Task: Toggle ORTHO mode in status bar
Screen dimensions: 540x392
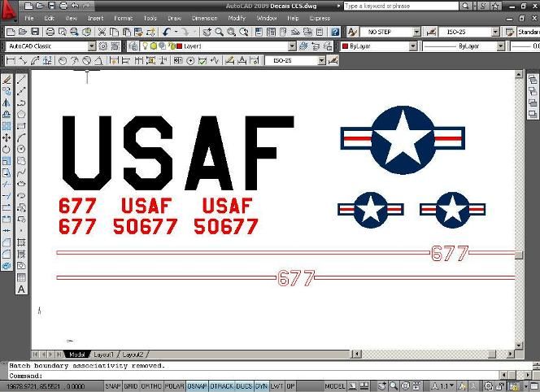Action: (151, 386)
